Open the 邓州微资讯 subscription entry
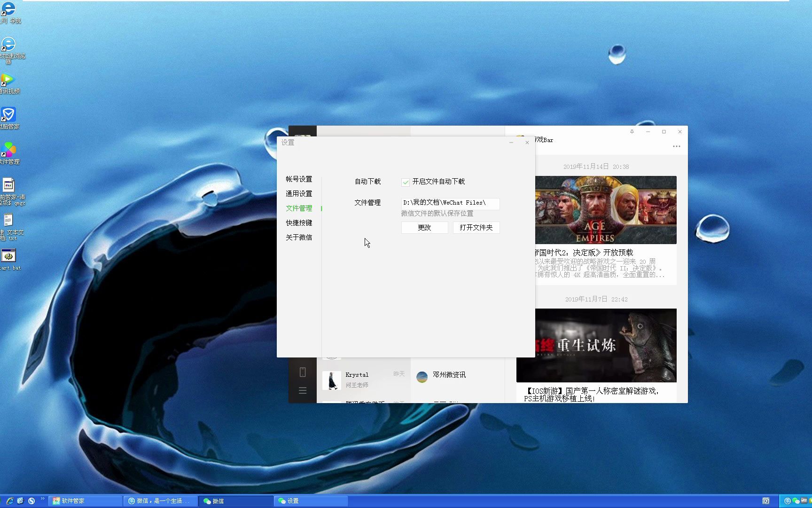Screen dimensions: 812x508 458,376
